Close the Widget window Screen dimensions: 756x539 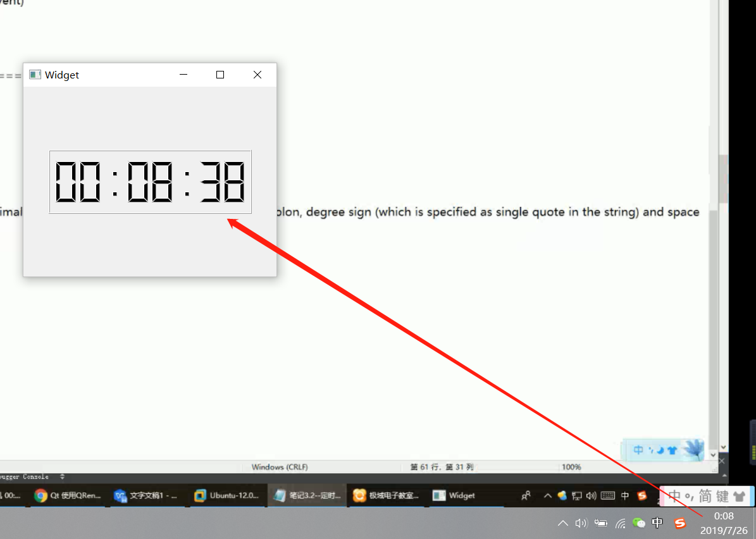[x=257, y=75]
